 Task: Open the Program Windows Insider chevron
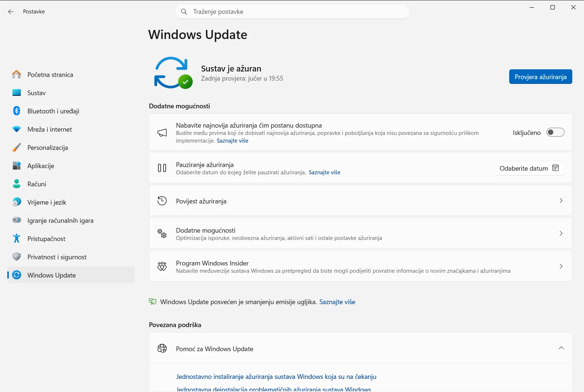point(561,266)
